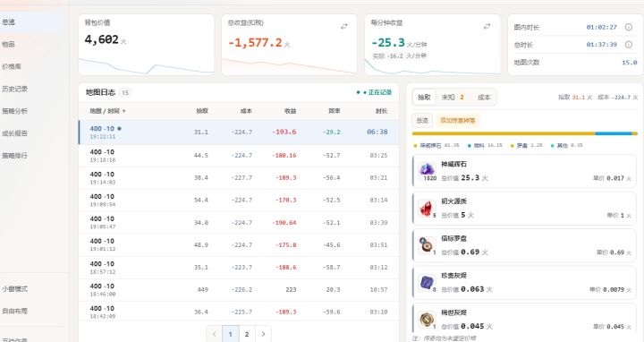The width and height of the screenshot is (644, 342).
Task: Go to previous page with left arrow
Action: pos(214,334)
